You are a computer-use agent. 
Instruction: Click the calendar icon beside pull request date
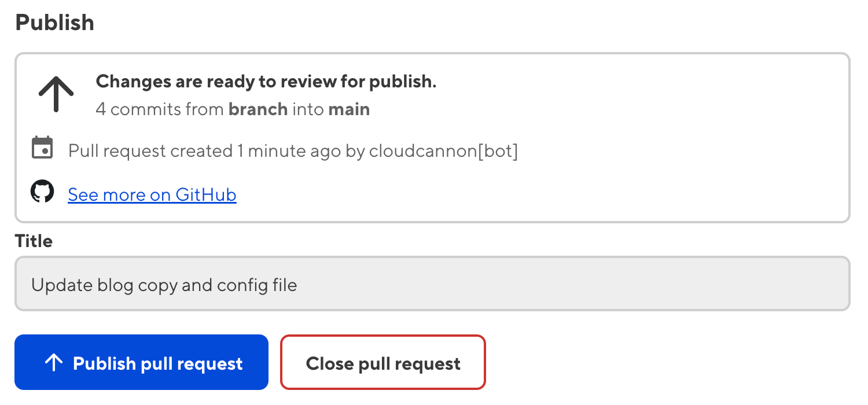[x=42, y=148]
